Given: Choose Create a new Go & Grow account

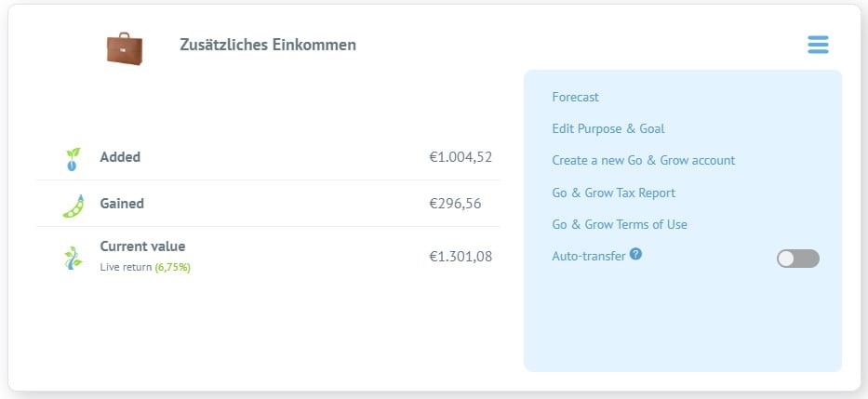Looking at the screenshot, I should (x=643, y=161).
